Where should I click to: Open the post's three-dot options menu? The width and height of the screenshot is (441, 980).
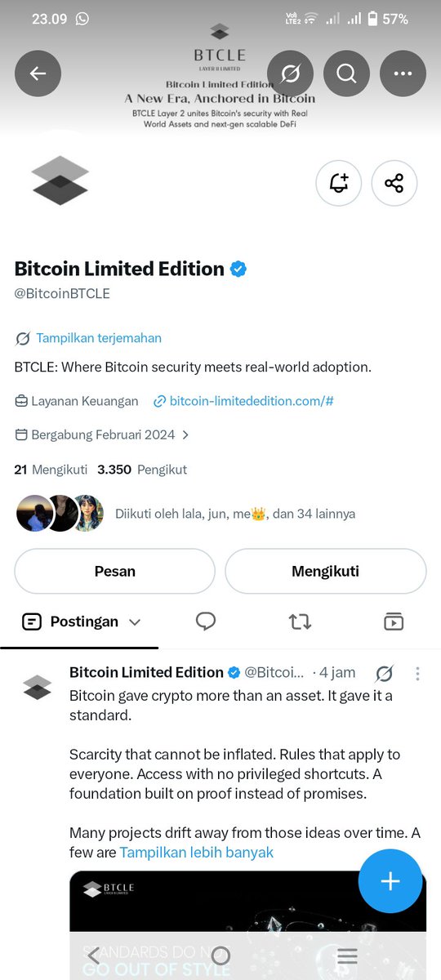click(x=417, y=673)
